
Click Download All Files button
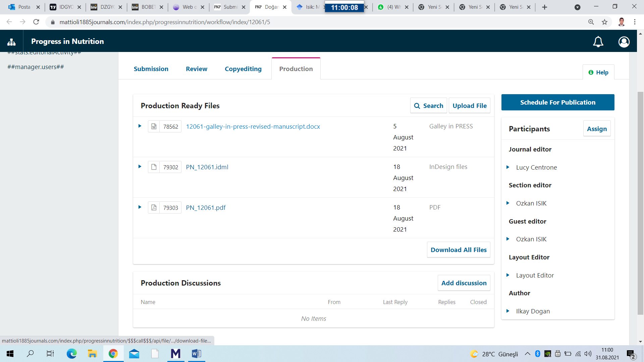click(458, 250)
